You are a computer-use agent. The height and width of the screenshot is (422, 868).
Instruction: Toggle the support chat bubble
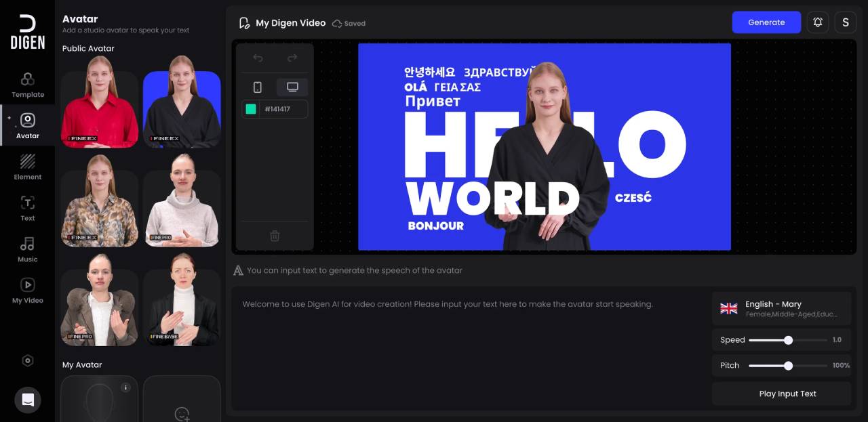[x=28, y=400]
